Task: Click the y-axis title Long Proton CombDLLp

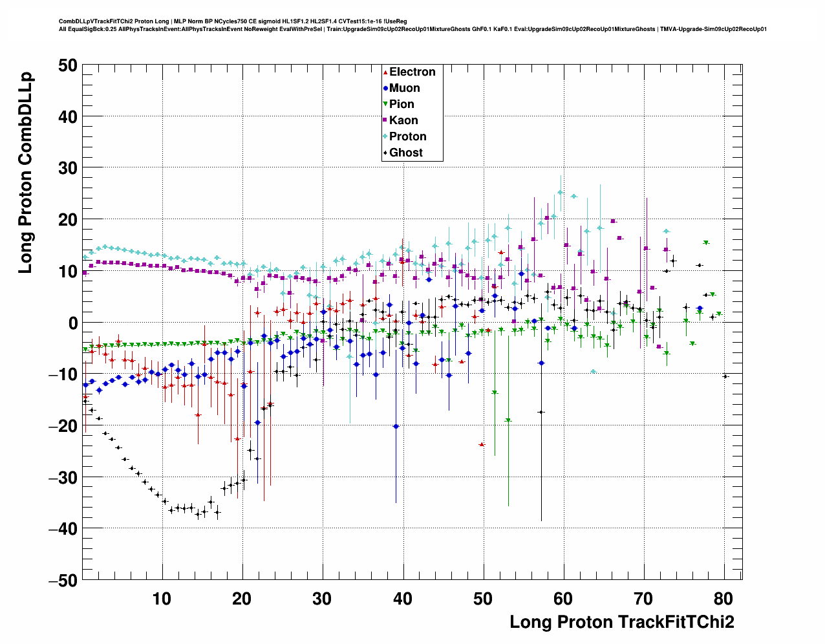Action: pyautogui.click(x=25, y=173)
